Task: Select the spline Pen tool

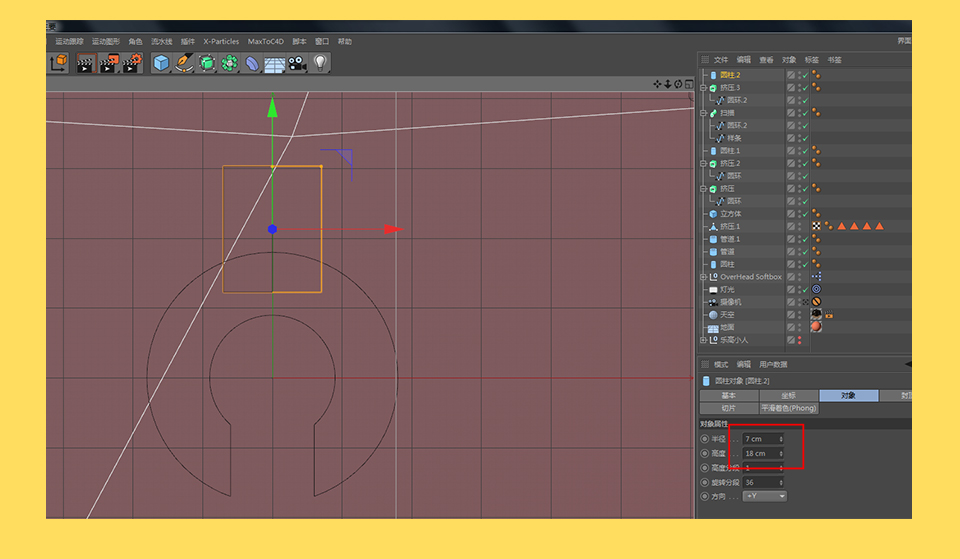Action: [184, 63]
